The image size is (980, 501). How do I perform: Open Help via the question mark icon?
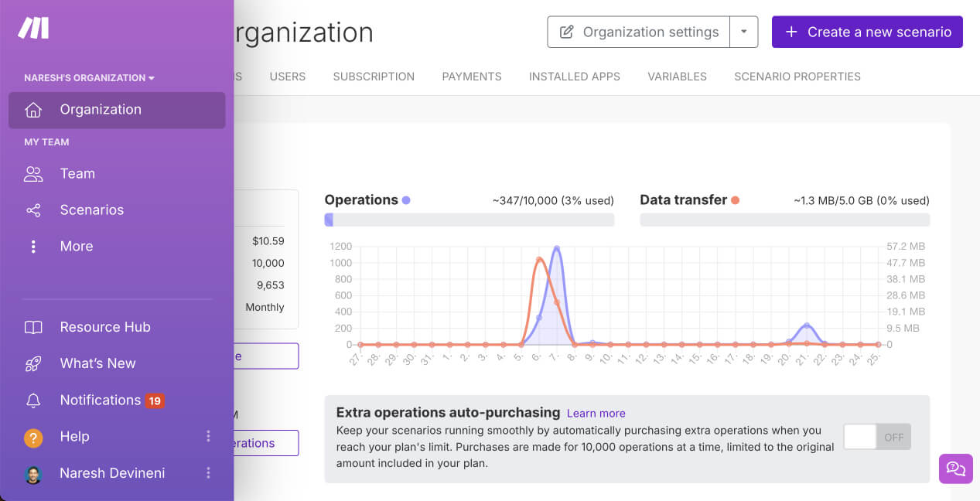(x=33, y=436)
